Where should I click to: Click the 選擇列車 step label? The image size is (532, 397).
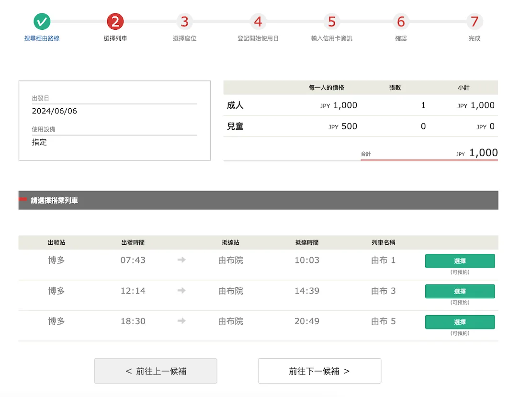tap(115, 38)
